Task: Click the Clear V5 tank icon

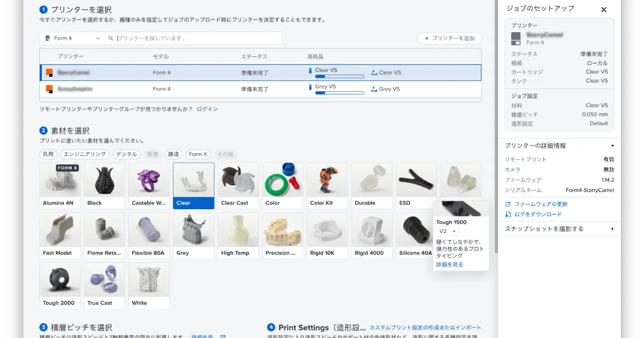Action: [374, 73]
